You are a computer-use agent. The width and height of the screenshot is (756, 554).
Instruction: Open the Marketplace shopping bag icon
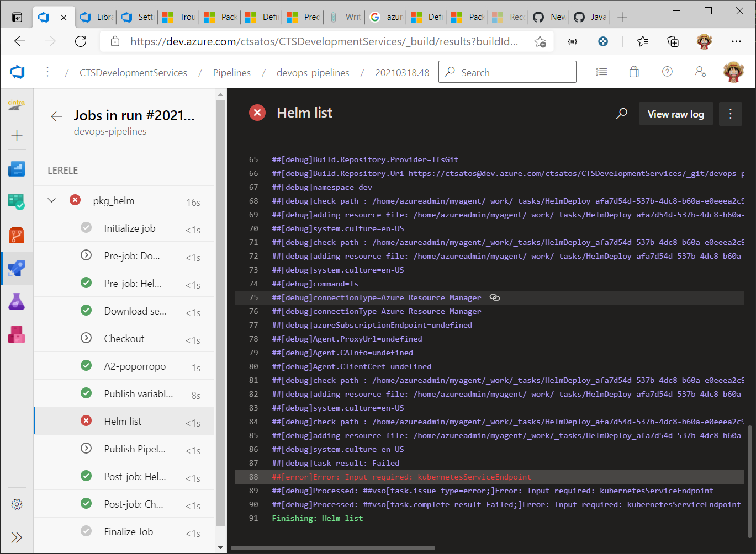point(634,71)
